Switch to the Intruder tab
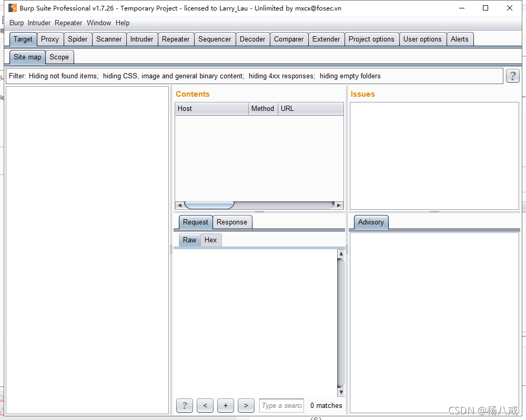The height and width of the screenshot is (420, 526). click(x=141, y=39)
